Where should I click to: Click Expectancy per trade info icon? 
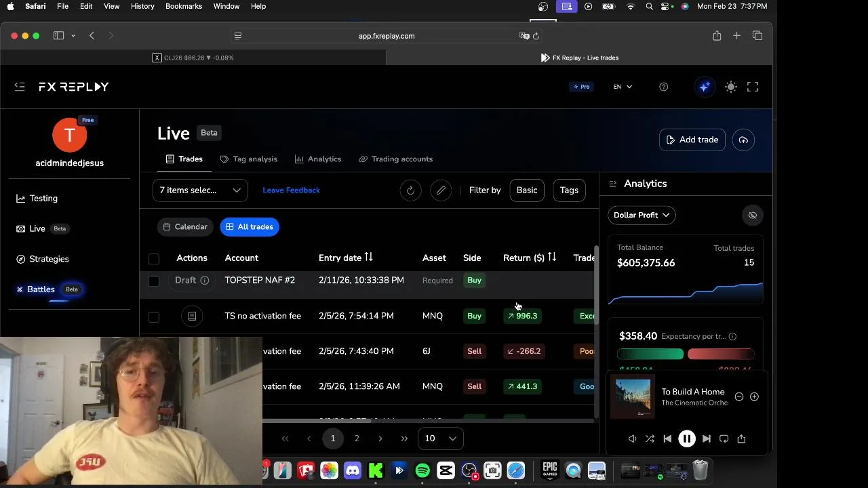pyautogui.click(x=732, y=336)
